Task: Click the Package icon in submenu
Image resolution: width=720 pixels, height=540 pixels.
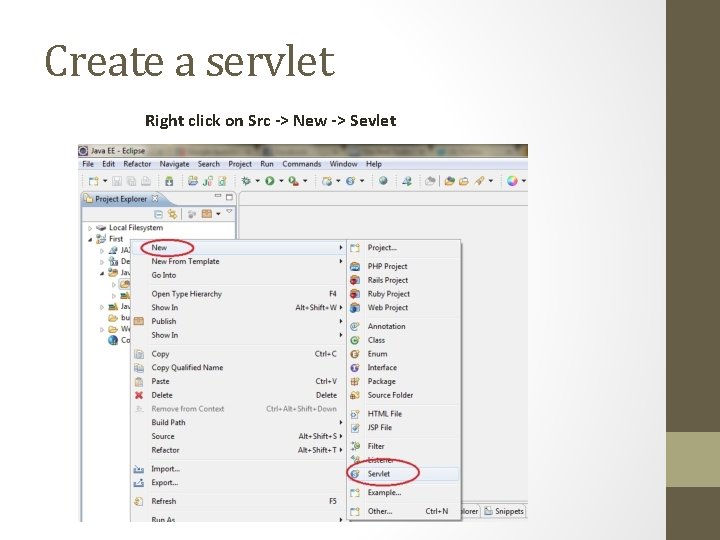Action: [x=354, y=382]
